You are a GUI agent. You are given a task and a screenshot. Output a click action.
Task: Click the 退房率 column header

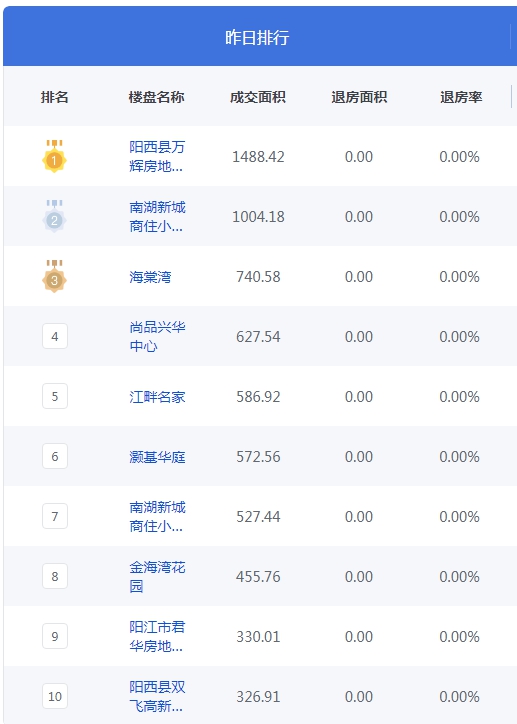click(461, 97)
